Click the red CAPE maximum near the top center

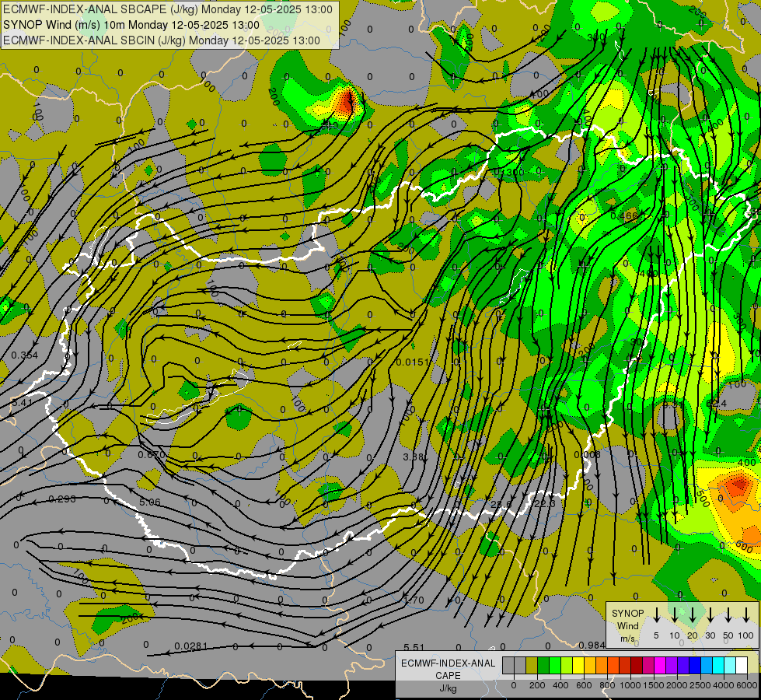click(x=347, y=102)
